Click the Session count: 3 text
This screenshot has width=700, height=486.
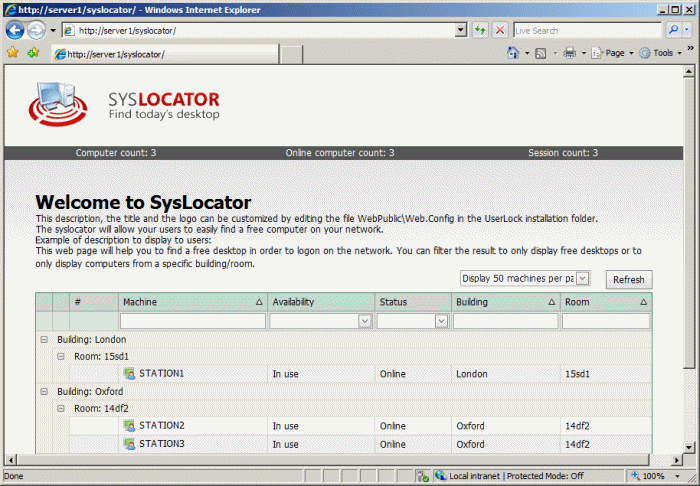point(562,153)
